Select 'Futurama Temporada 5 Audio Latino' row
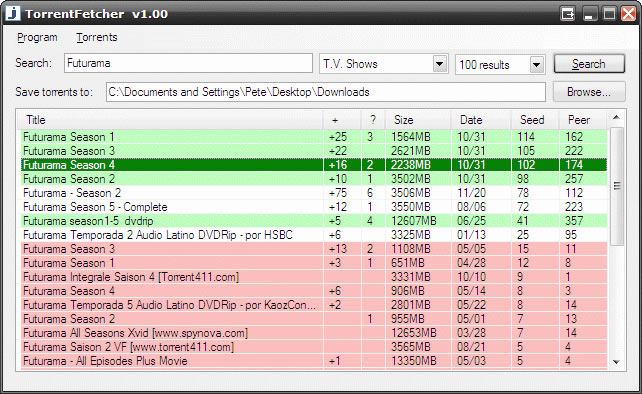Image resolution: width=642 pixels, height=394 pixels. [x=314, y=305]
